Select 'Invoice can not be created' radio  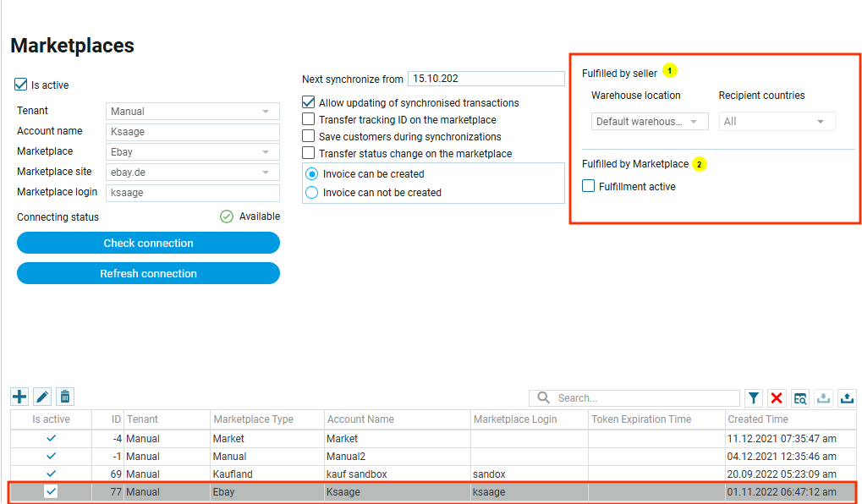coord(312,192)
